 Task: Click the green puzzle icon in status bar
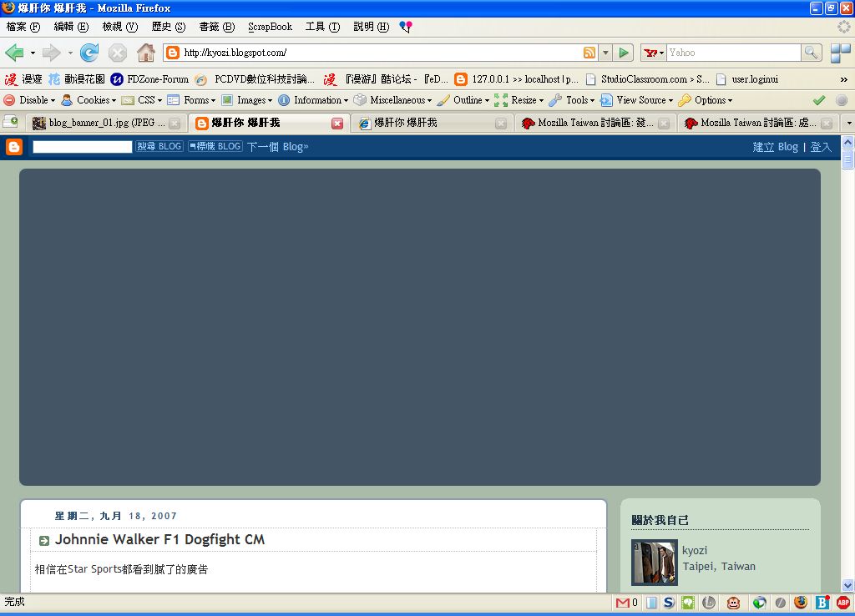click(x=688, y=603)
